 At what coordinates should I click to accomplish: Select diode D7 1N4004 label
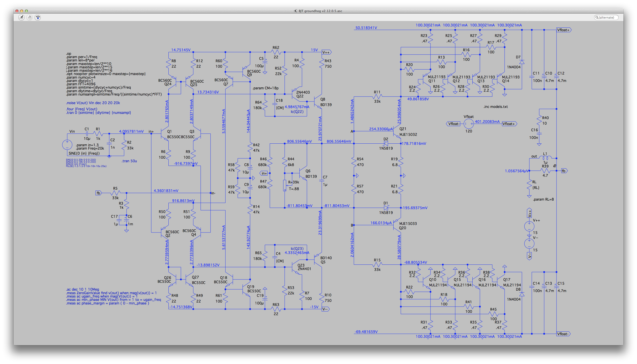point(514,62)
